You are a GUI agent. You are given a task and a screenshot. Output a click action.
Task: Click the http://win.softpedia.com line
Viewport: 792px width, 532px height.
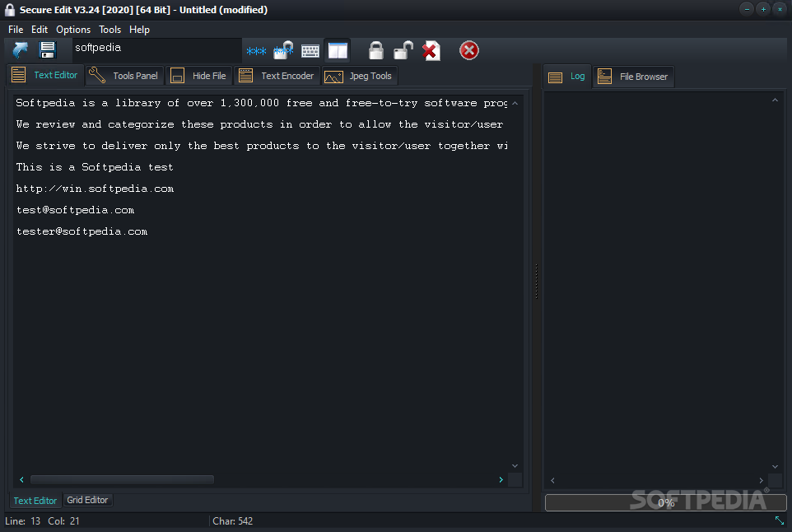[95, 189]
